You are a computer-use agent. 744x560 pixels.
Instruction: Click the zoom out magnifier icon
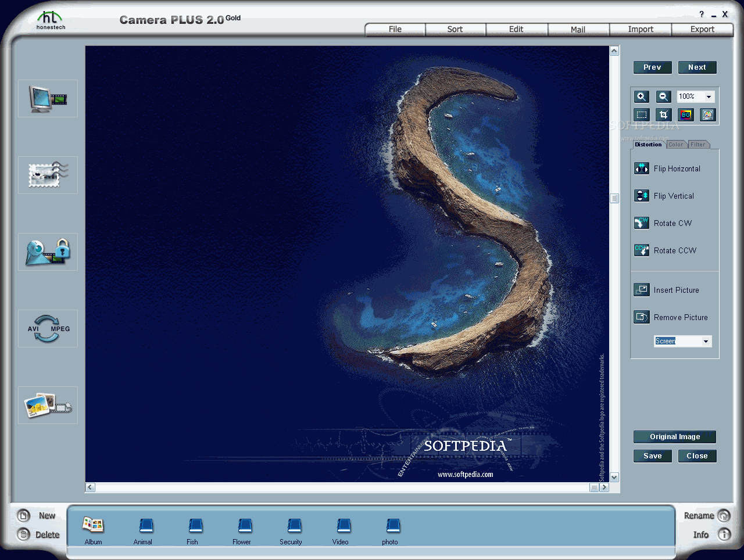[663, 97]
